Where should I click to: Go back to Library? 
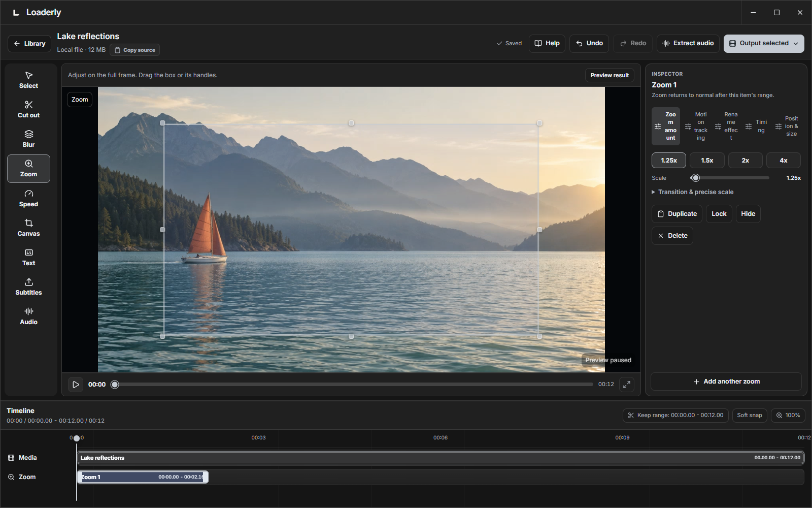pyautogui.click(x=29, y=44)
